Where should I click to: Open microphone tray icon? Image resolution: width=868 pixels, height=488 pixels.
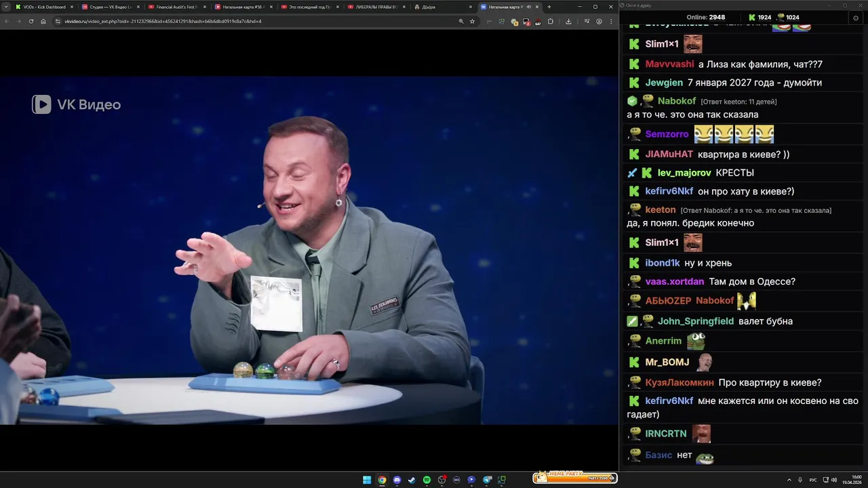pyautogui.click(x=800, y=480)
